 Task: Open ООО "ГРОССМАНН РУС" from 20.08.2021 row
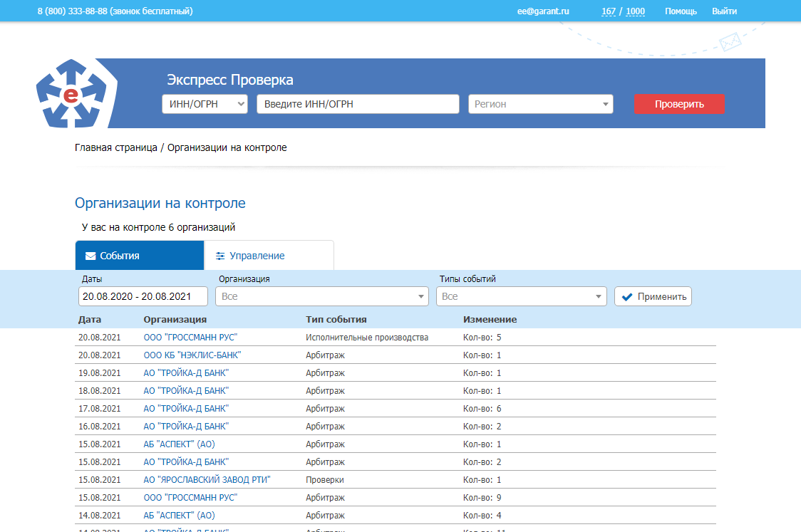(190, 338)
